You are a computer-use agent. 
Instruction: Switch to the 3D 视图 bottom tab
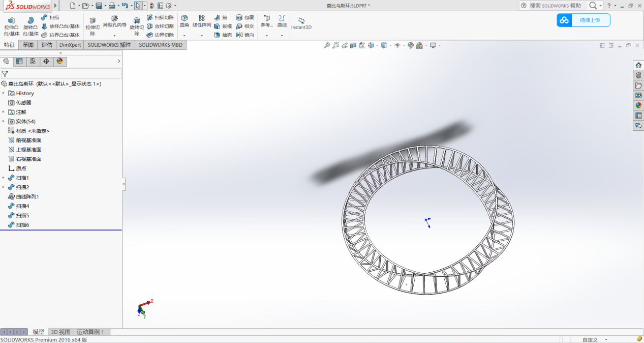pyautogui.click(x=60, y=332)
